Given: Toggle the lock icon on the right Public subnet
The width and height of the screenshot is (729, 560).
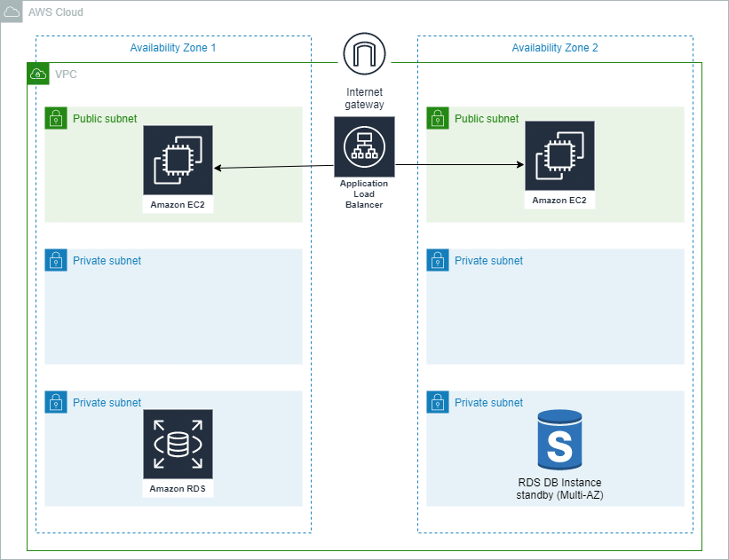Looking at the screenshot, I should [437, 117].
